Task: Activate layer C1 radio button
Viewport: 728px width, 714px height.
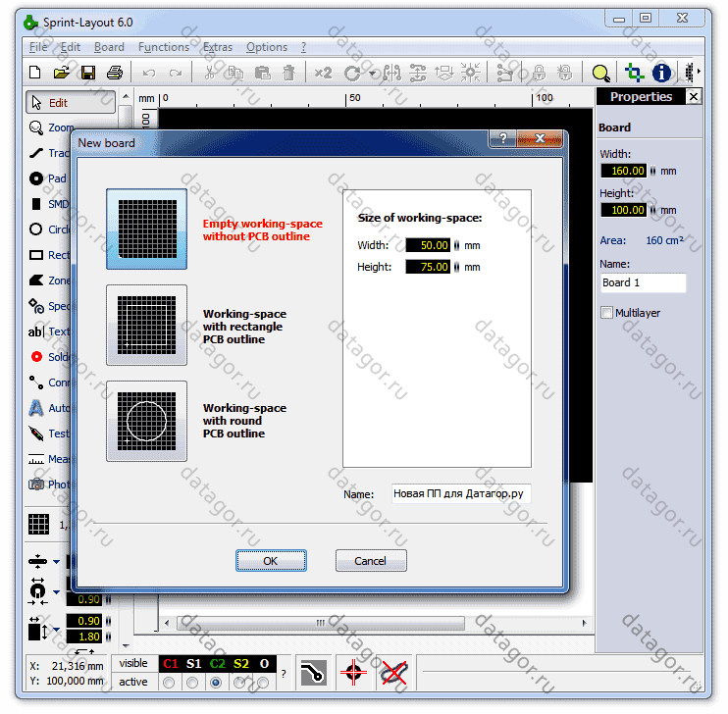Action: pos(169,683)
